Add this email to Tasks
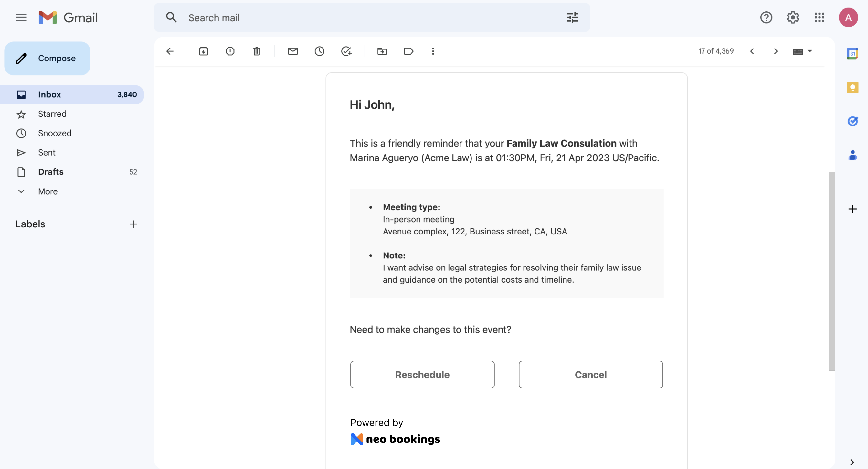Screen dimensions: 868x469 [346, 51]
